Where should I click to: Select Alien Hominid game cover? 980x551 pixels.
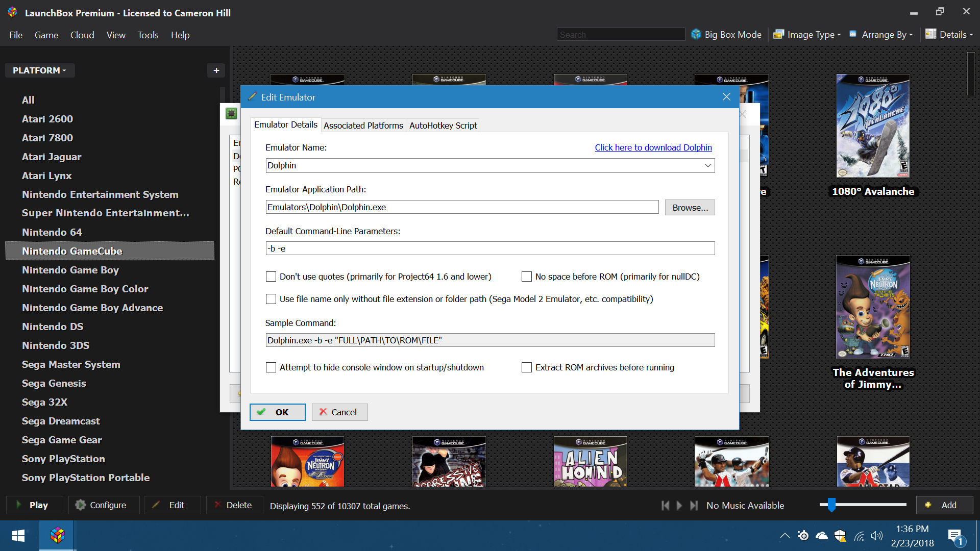(x=590, y=461)
